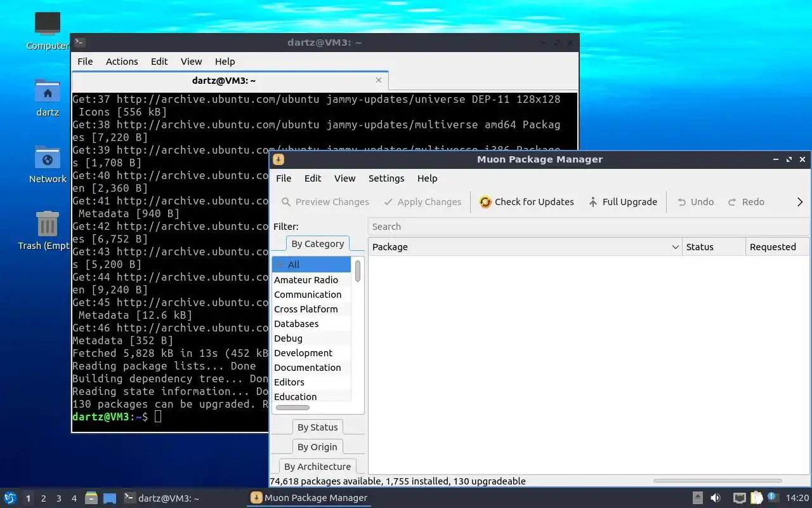The height and width of the screenshot is (508, 812).
Task: Expand the By Status filter section
Action: 317,427
